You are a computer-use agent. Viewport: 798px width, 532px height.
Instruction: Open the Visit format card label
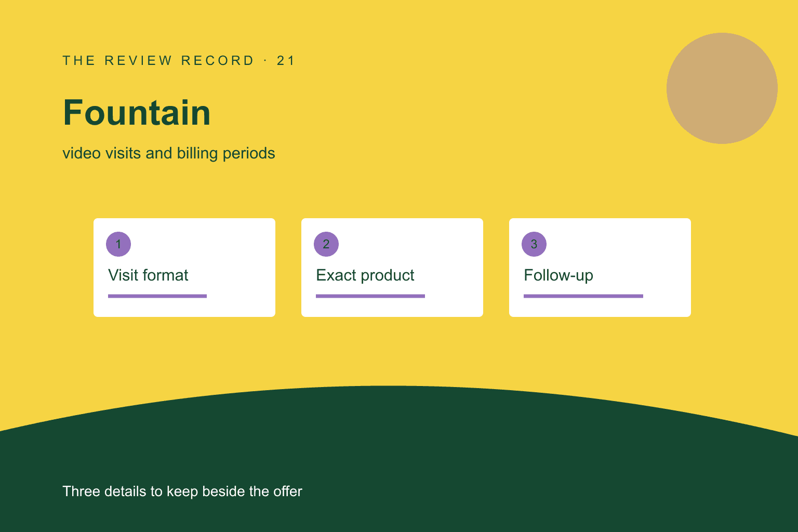tap(148, 275)
